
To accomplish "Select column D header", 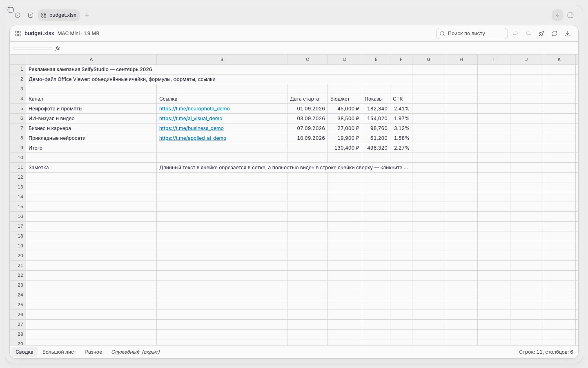I will [345, 60].
